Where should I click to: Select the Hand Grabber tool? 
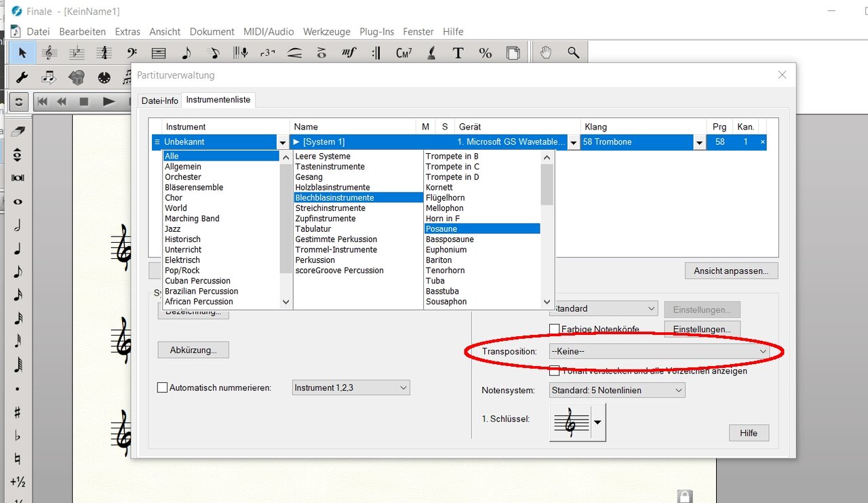point(546,53)
